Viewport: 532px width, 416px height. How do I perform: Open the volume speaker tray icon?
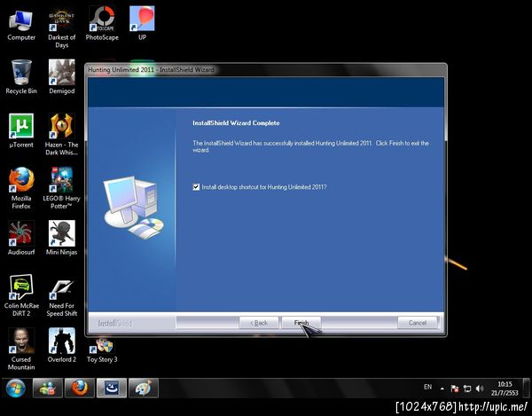[480, 389]
